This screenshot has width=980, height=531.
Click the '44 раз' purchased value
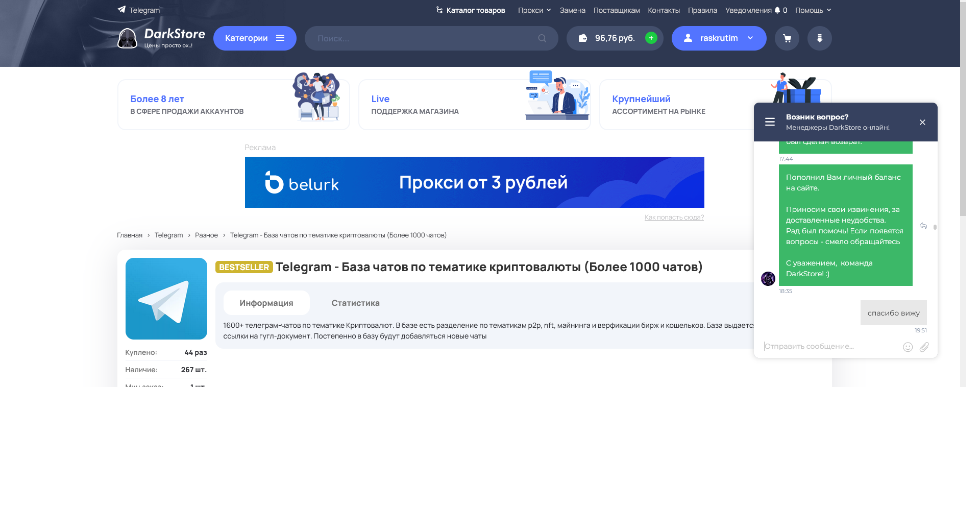click(195, 352)
